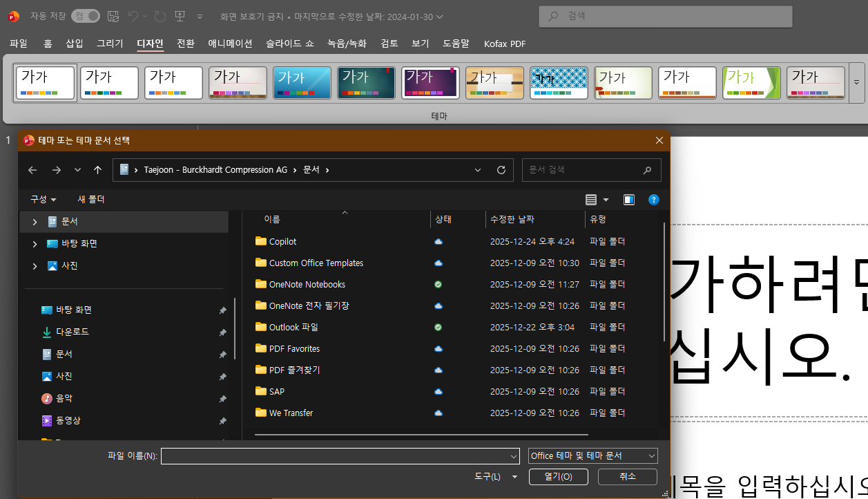
Task: Select pinned 다운로드 in navigation pane
Action: [x=73, y=332]
